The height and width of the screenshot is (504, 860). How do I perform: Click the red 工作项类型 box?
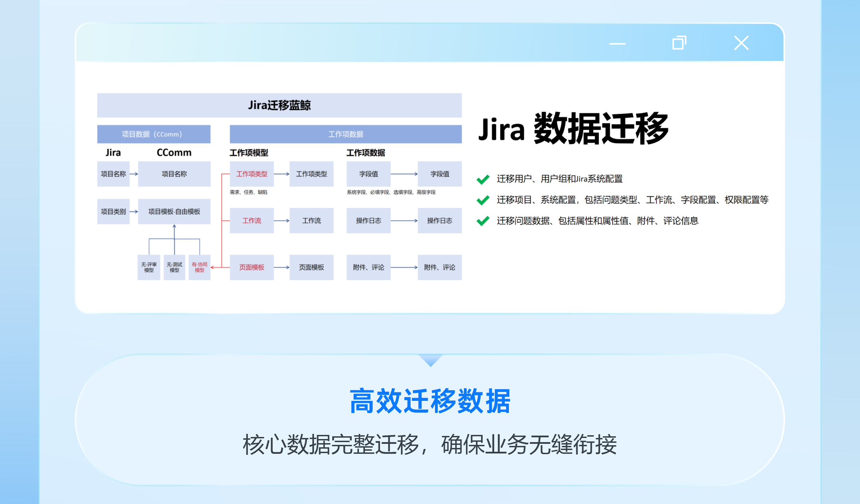click(252, 174)
